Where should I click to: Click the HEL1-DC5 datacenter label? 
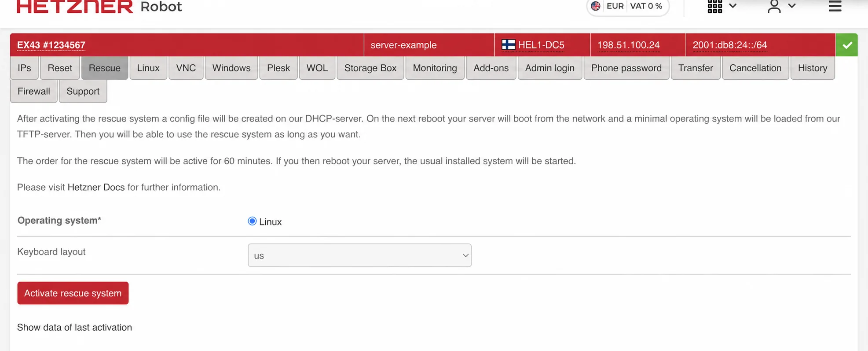[x=541, y=45]
